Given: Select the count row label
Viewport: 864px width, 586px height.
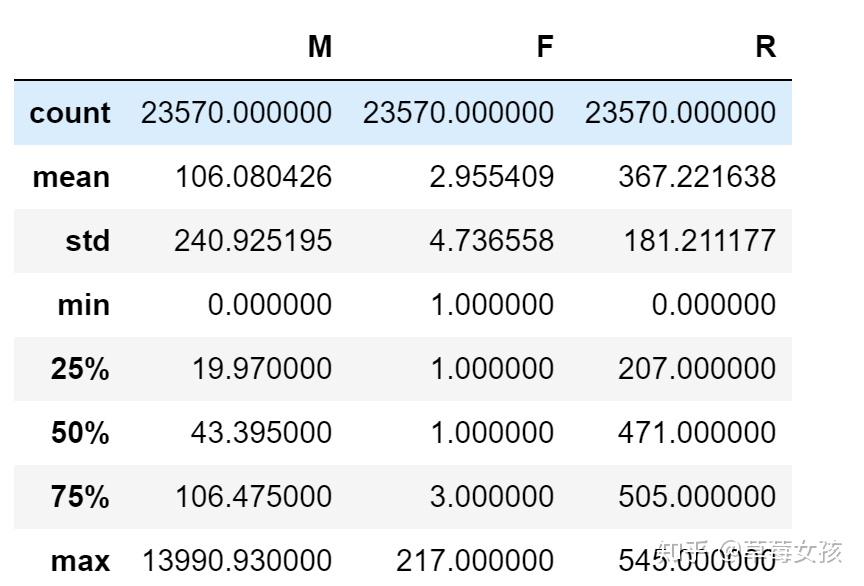Looking at the screenshot, I should (70, 113).
